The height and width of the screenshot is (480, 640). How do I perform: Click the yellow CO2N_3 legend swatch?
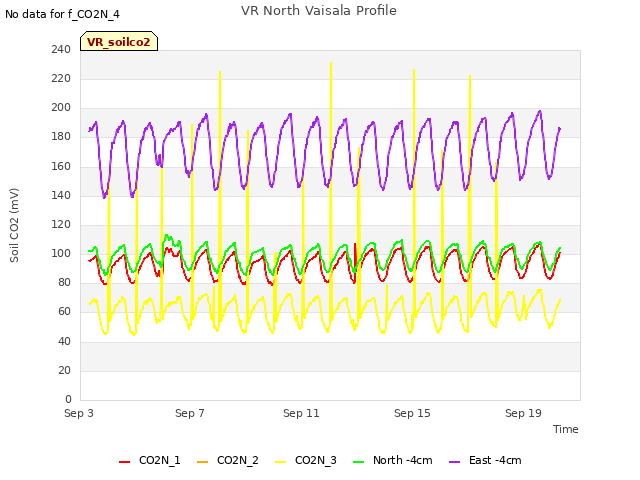280,462
